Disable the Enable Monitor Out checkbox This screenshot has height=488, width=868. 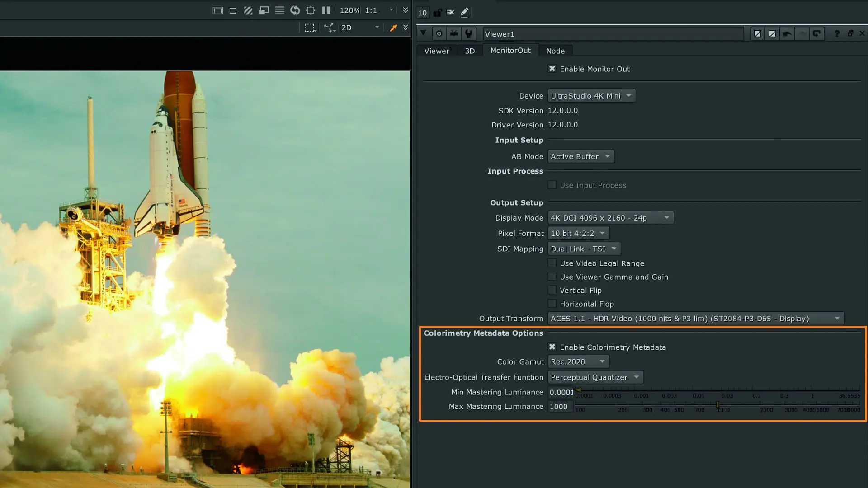552,69
